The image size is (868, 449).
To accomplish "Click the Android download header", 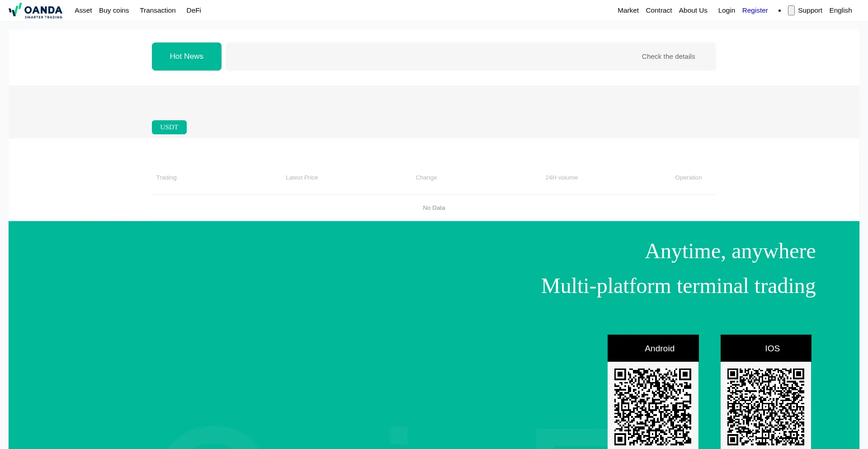I will [x=653, y=348].
